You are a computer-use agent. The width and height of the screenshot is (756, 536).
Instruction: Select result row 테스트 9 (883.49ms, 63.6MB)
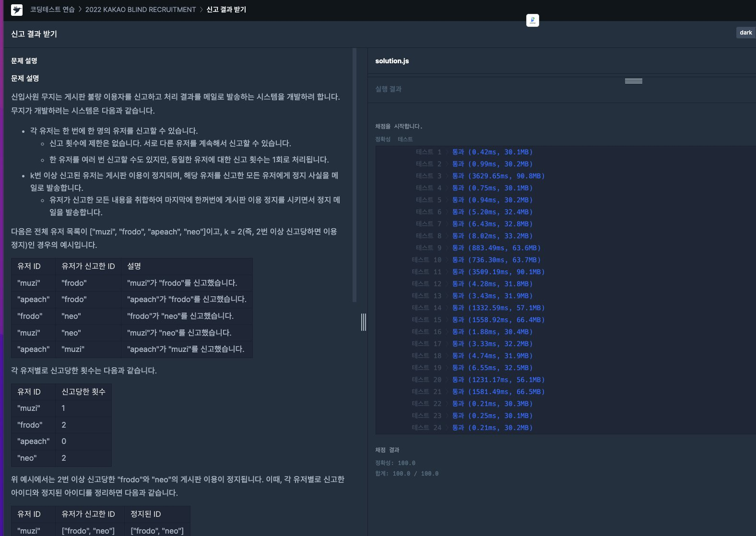(478, 248)
